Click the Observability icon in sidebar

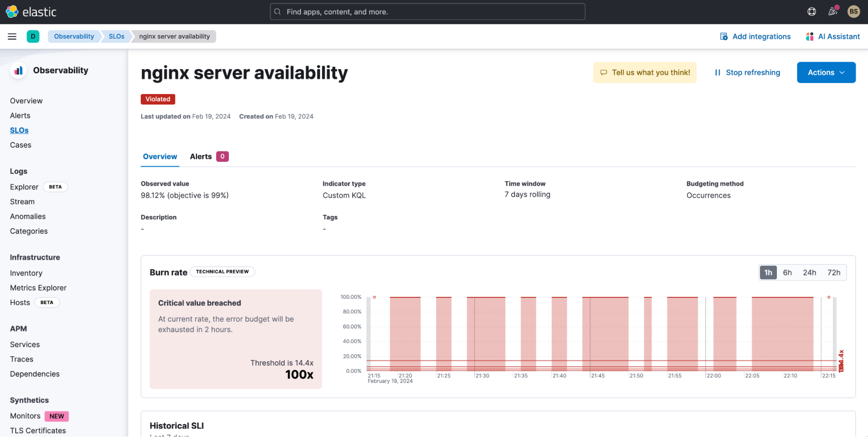click(18, 70)
